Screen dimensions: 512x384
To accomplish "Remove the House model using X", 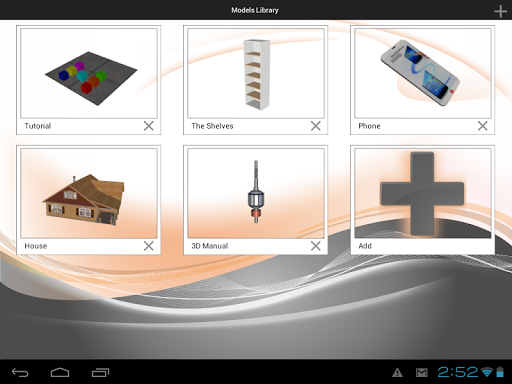I will (149, 246).
